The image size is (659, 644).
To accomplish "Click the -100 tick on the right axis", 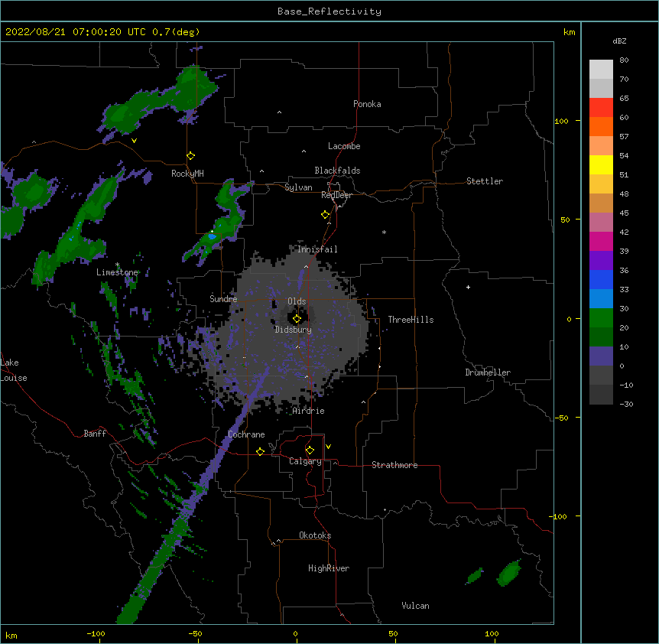I will point(558,516).
